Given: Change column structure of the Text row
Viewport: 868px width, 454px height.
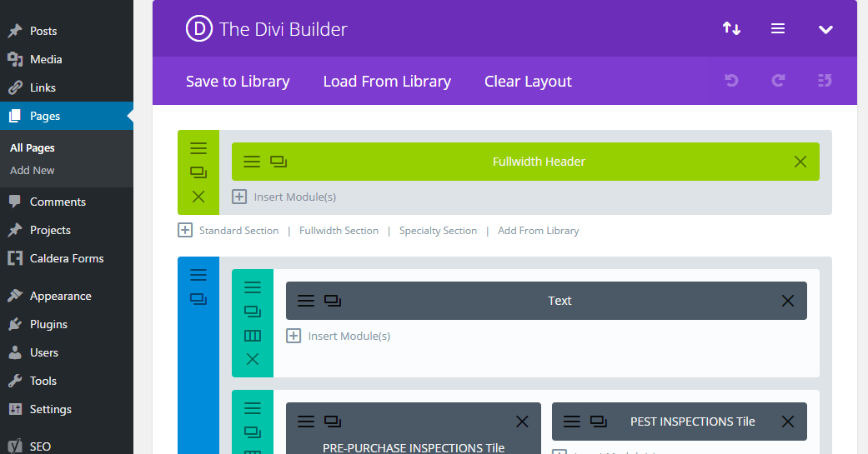Looking at the screenshot, I should coord(253,336).
